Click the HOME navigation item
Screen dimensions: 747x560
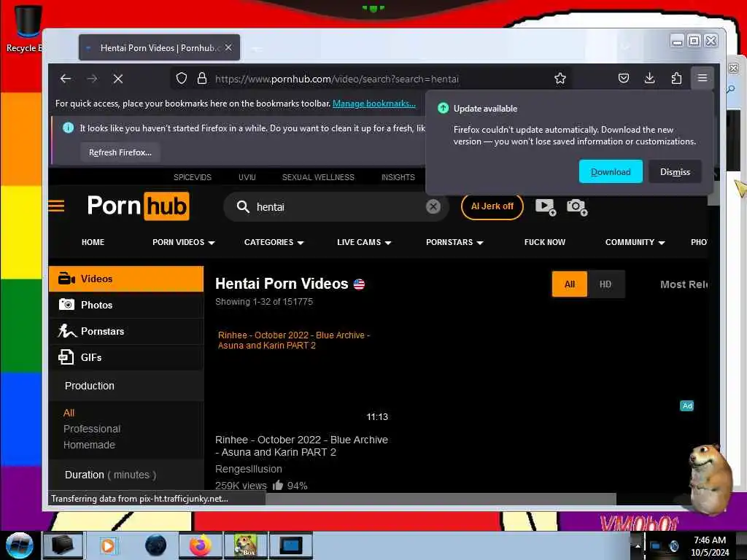[x=93, y=242]
